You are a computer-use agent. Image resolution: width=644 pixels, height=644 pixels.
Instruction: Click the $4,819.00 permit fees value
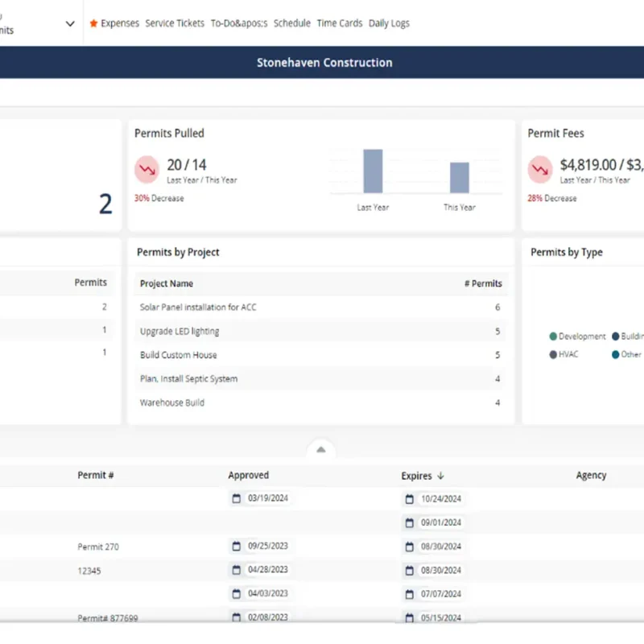click(588, 165)
